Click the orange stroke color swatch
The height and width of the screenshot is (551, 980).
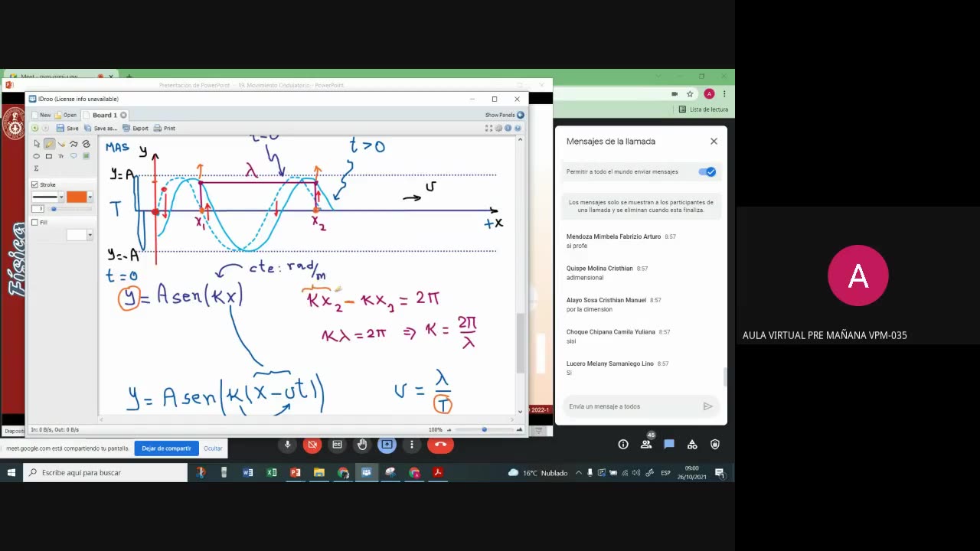pyautogui.click(x=77, y=197)
